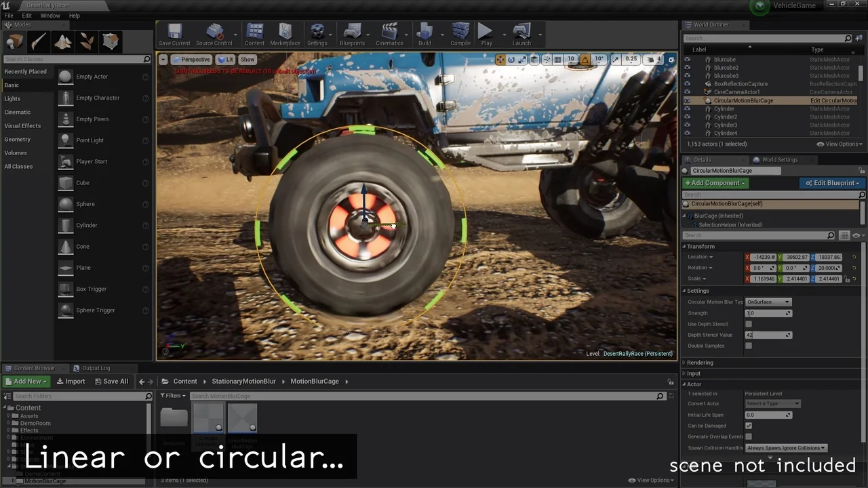Click the Add Component button
The image size is (868, 488).
pos(715,183)
